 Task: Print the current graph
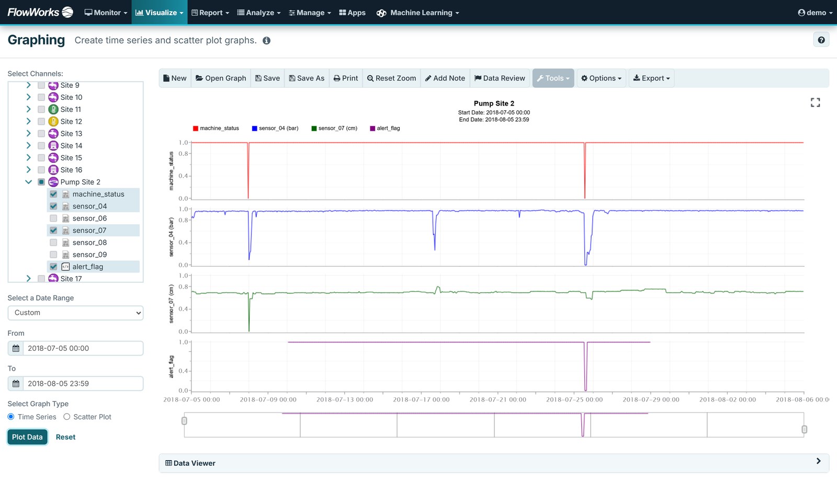pyautogui.click(x=346, y=78)
